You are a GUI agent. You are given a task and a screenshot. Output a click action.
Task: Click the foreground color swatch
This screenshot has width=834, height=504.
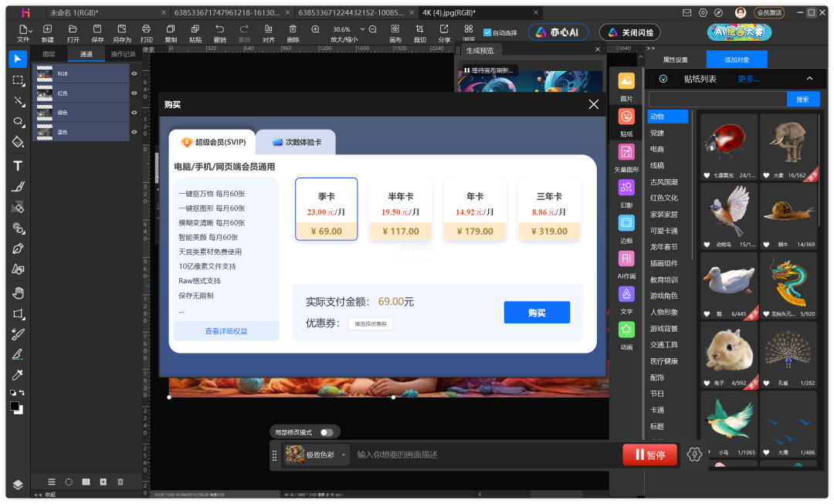[15, 407]
